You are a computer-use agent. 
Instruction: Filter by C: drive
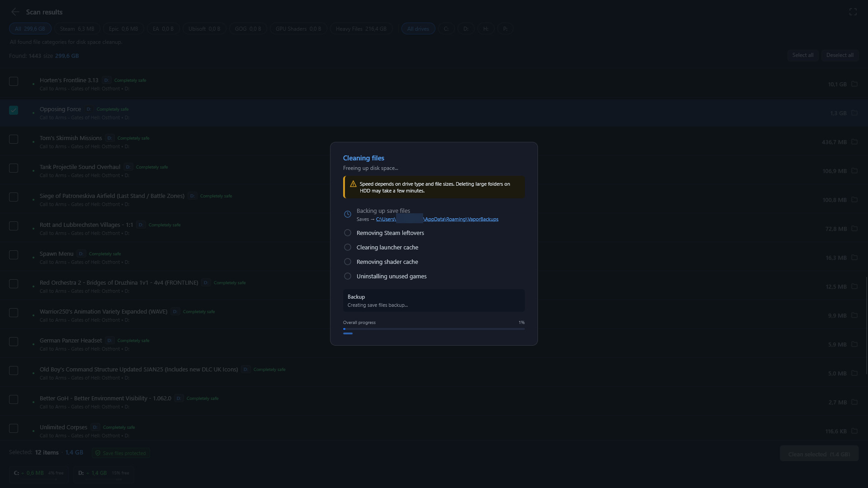point(446,28)
